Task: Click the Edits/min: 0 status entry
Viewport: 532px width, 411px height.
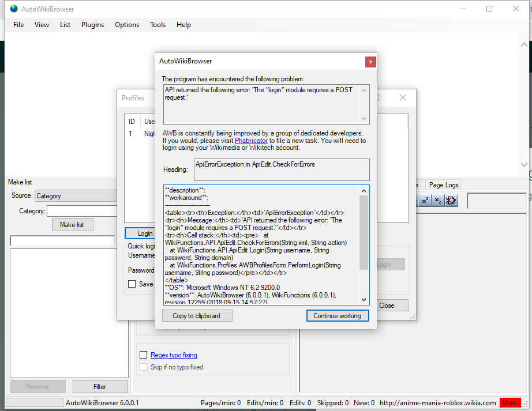Action: tap(265, 403)
